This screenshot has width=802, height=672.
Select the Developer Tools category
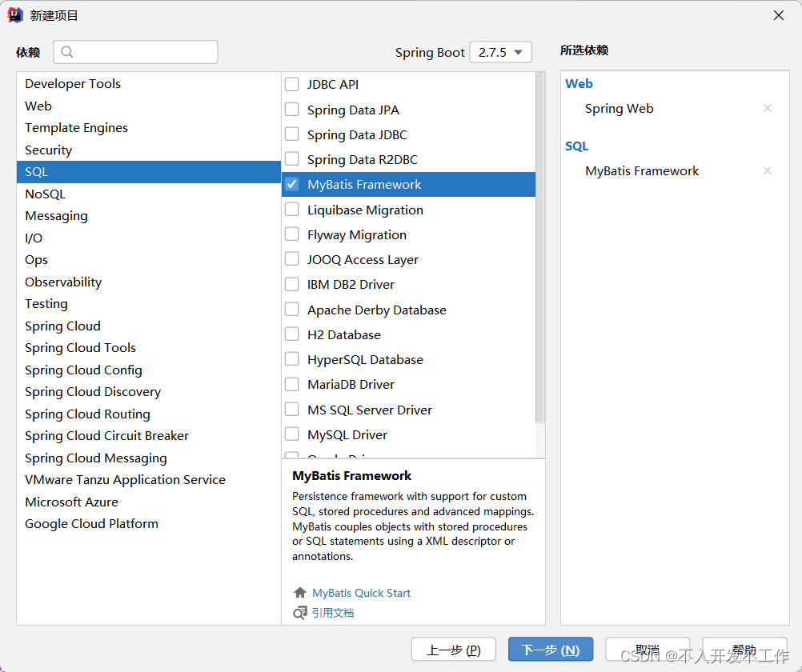(148, 83)
